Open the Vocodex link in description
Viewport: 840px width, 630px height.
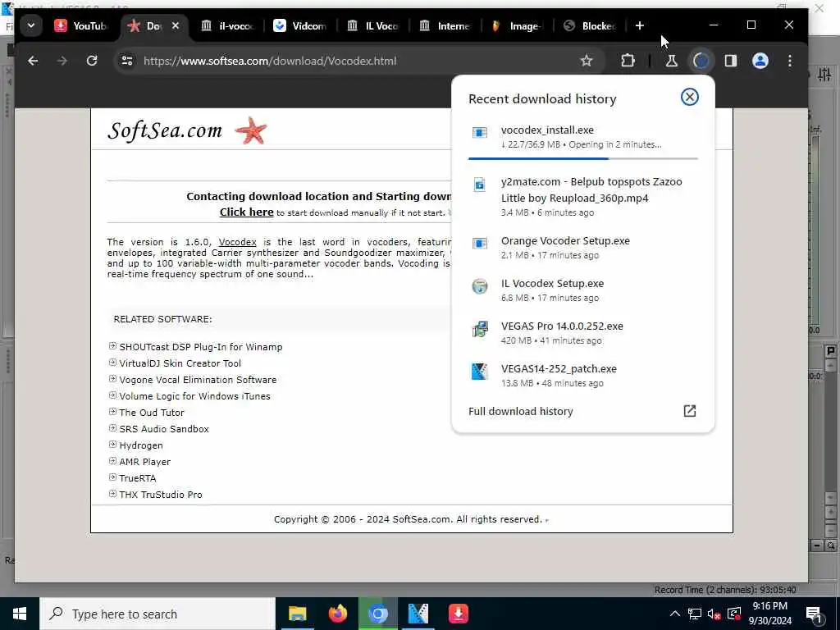[x=237, y=242]
